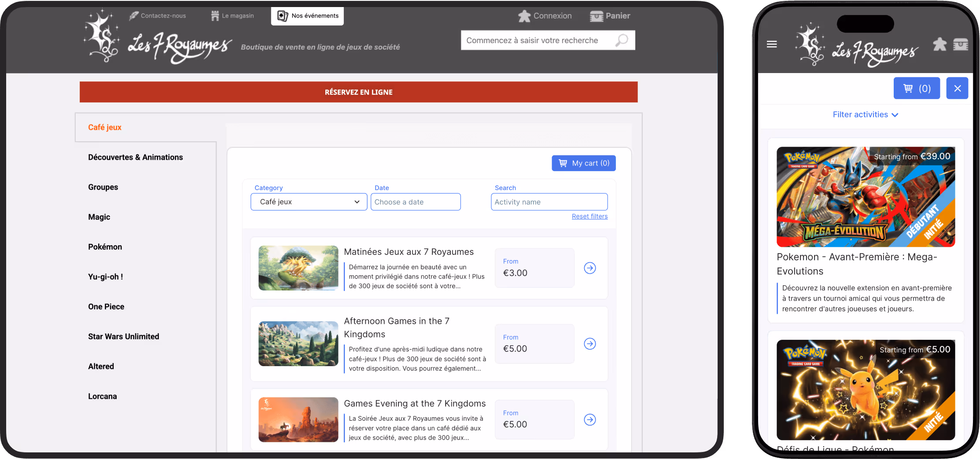
Task: Open the mobile cart (0) button
Action: 917,88
